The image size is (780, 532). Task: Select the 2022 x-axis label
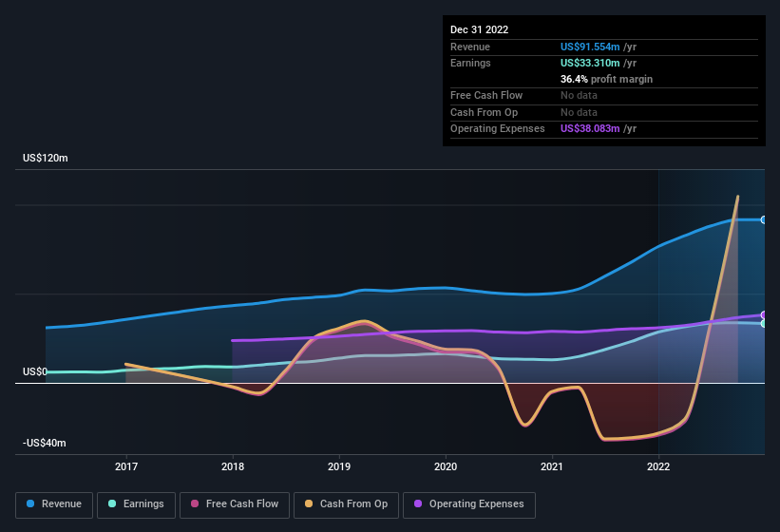[658, 466]
